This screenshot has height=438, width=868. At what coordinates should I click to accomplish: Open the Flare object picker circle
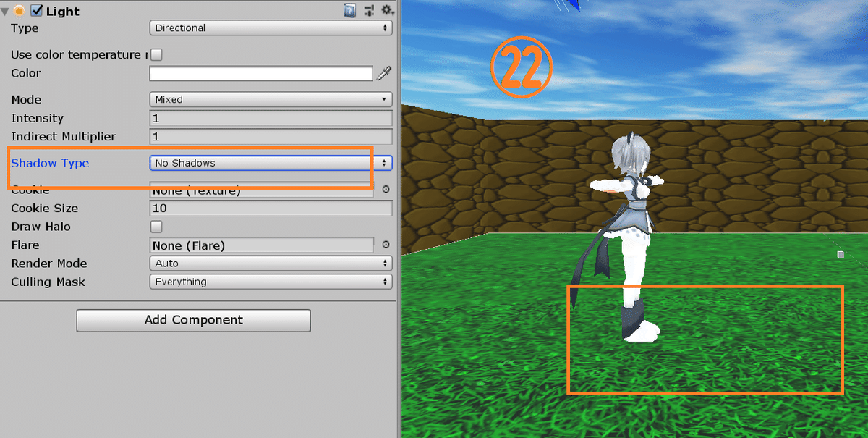pos(386,245)
